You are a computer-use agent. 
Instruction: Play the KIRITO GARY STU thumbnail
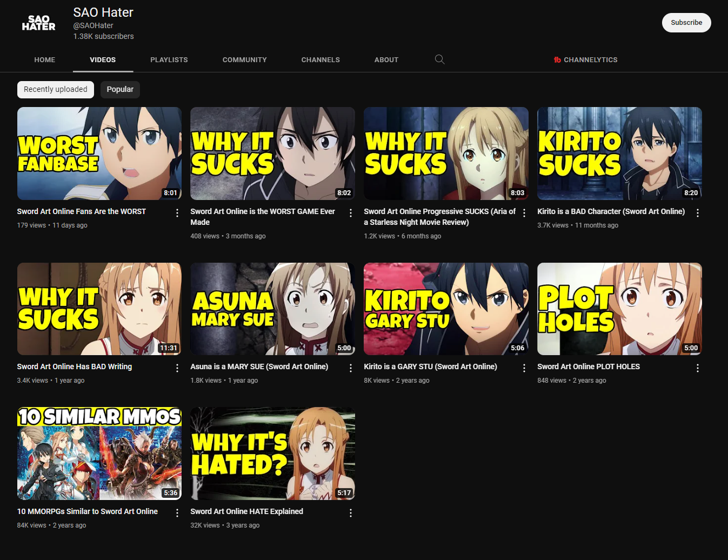click(x=446, y=309)
